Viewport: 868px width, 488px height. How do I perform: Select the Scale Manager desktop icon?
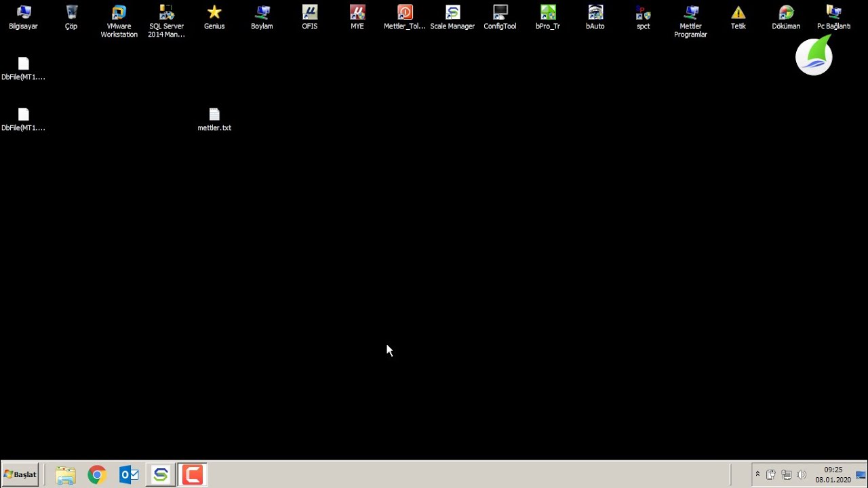(x=452, y=18)
